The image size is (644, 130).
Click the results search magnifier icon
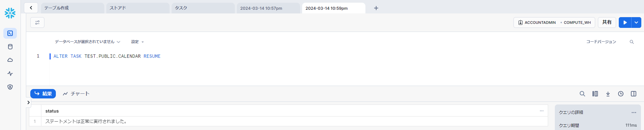[x=582, y=94]
